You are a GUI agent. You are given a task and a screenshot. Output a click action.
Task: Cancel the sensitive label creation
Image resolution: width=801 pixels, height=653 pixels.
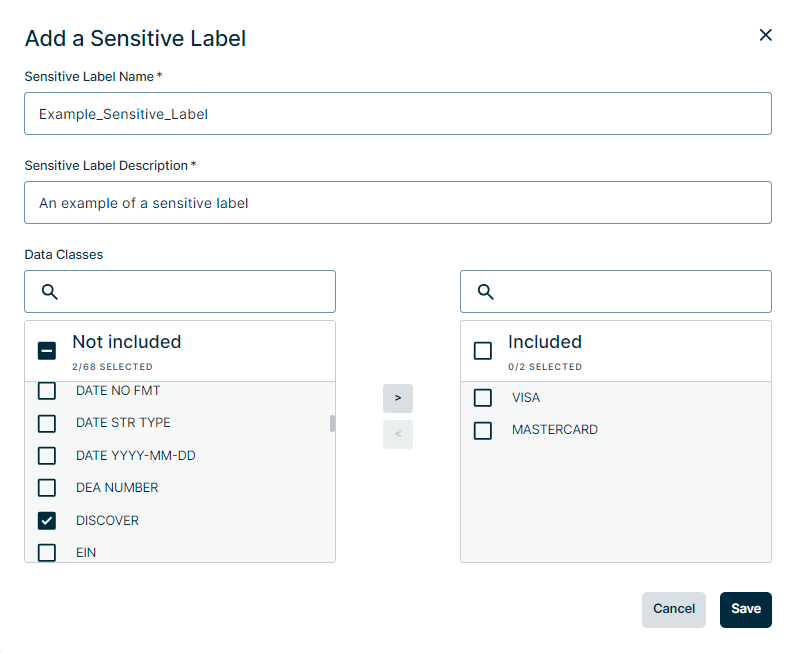[673, 609]
